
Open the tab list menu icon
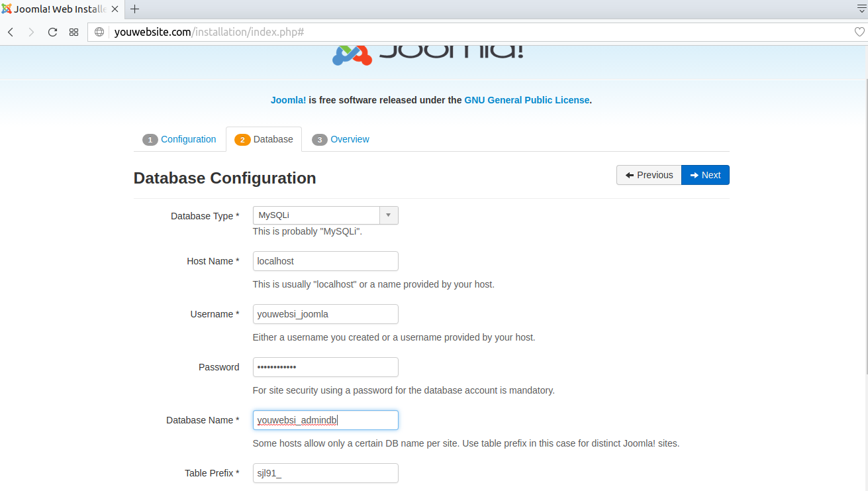[x=861, y=9]
